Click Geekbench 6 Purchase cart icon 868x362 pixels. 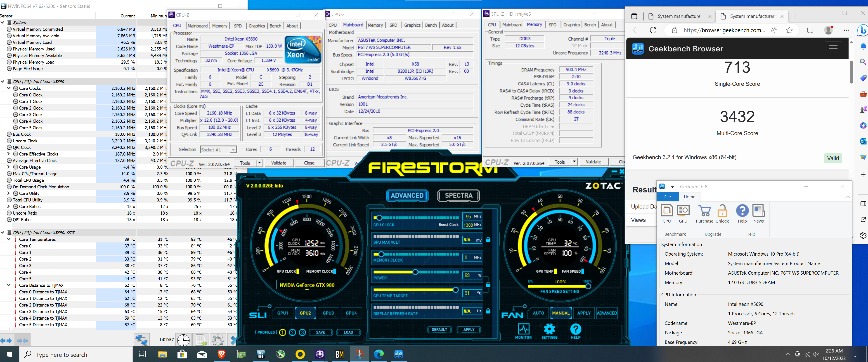tap(705, 213)
